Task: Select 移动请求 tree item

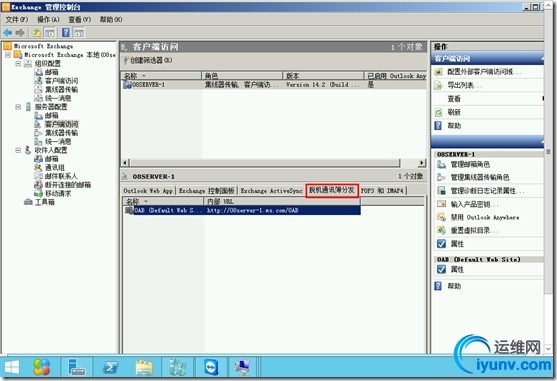Action: click(x=58, y=194)
